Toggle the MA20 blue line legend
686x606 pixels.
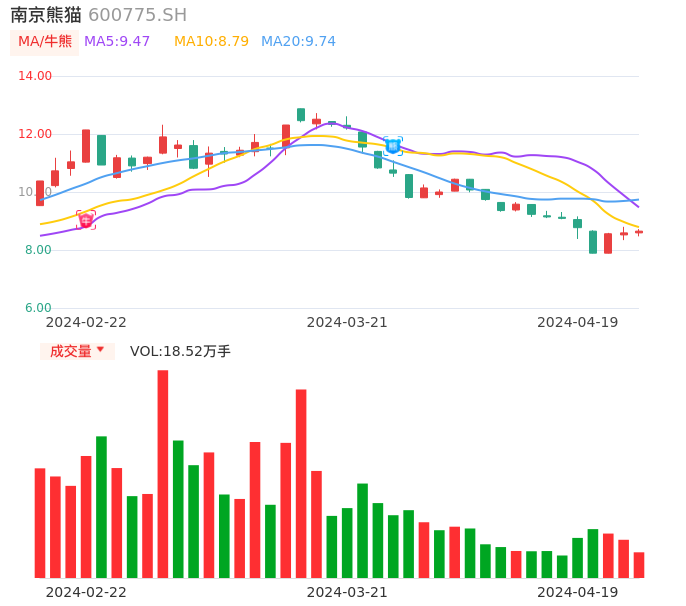(298, 42)
